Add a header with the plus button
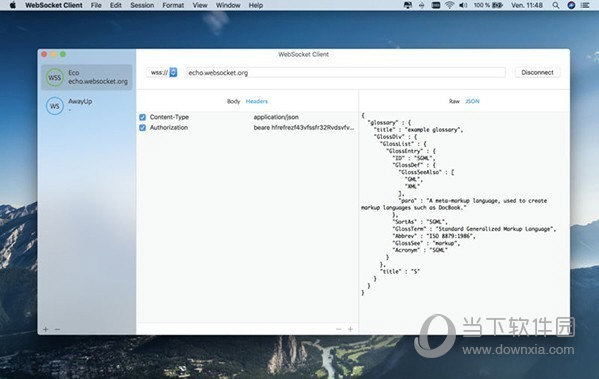The image size is (599, 379). coord(350,329)
